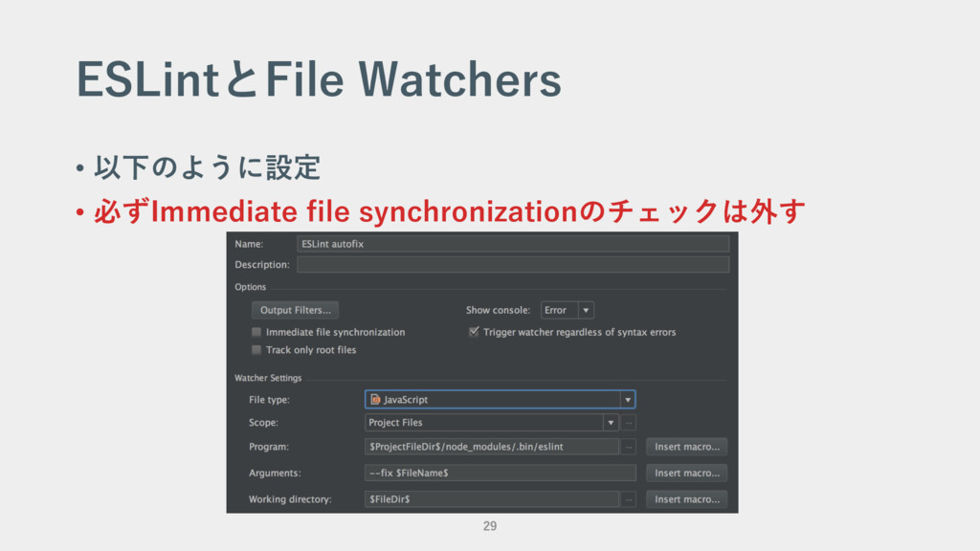
Task: Click the File type dropdown arrow
Action: [x=628, y=400]
